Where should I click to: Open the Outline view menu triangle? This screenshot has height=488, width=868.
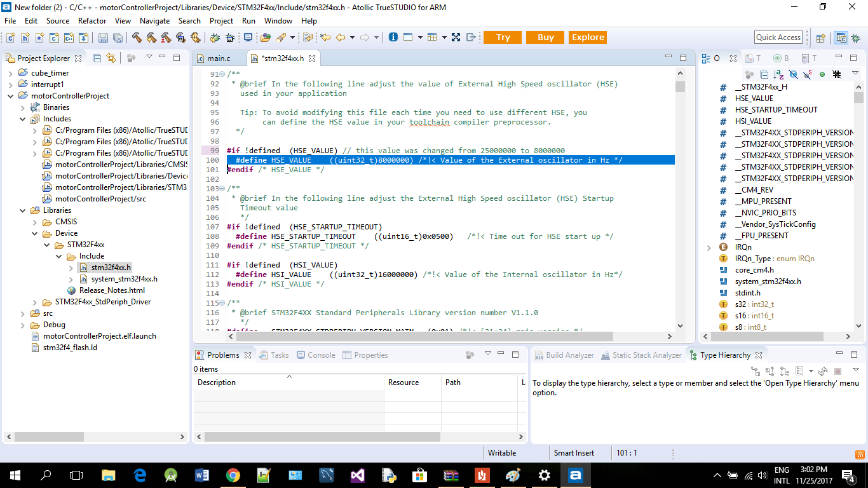pyautogui.click(x=855, y=74)
